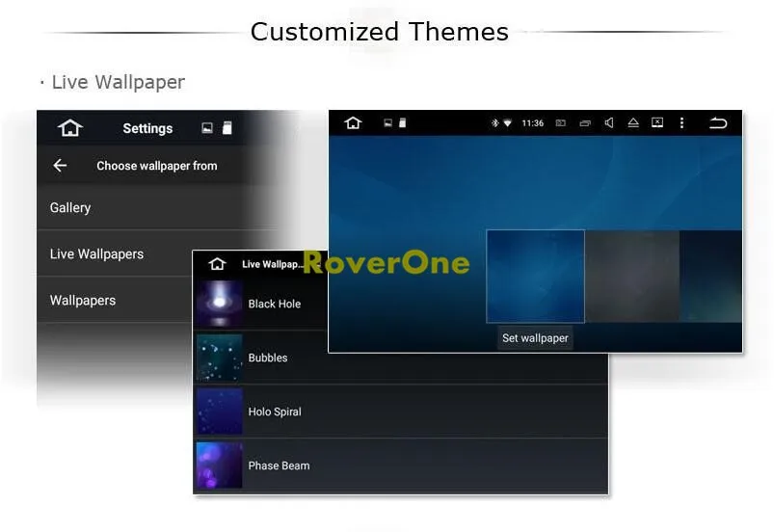
Task: Click the SD card icon in Settings header
Action: pyautogui.click(x=227, y=128)
